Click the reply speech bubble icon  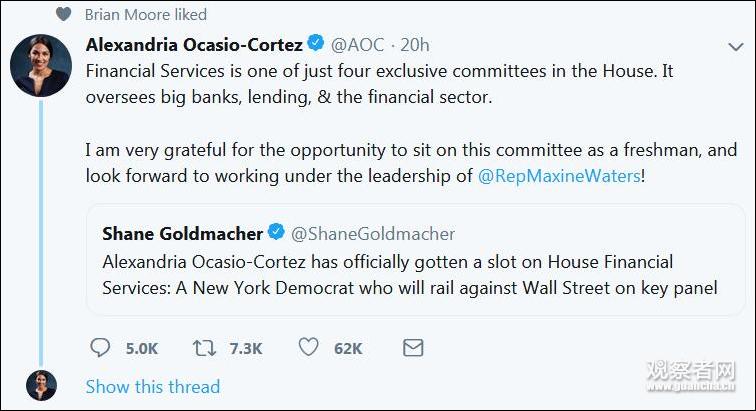[101, 348]
